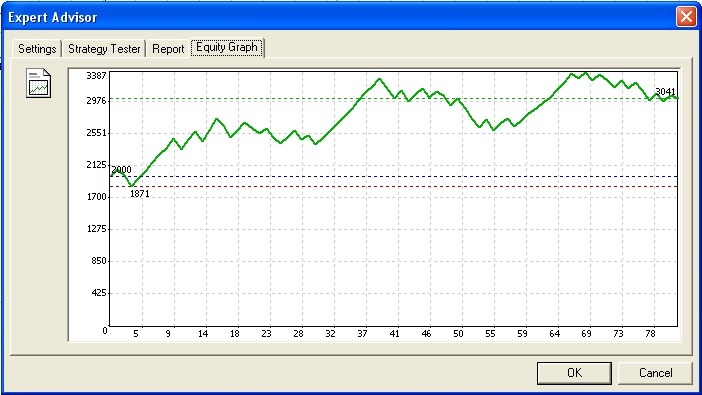Click the blue dashed initial-deposit line
Viewport: 702px width, 395px height.
(394, 176)
